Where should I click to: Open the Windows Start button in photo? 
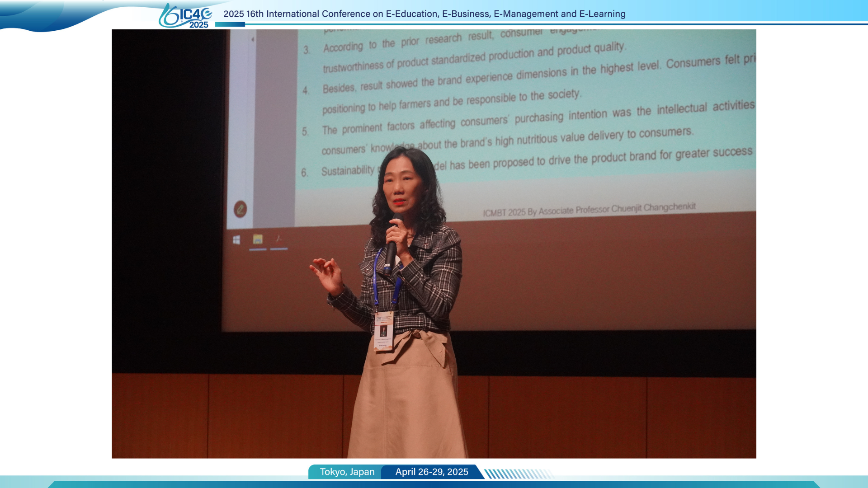(x=236, y=240)
